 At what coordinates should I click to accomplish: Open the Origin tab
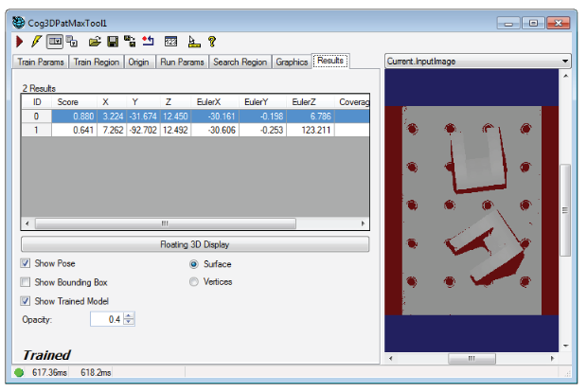coord(138,62)
